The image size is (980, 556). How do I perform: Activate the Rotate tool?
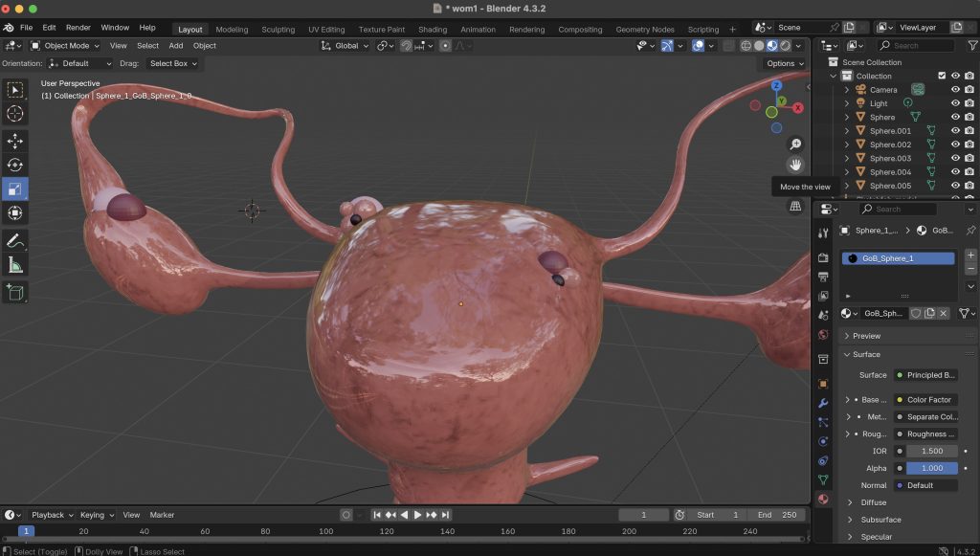click(x=15, y=165)
